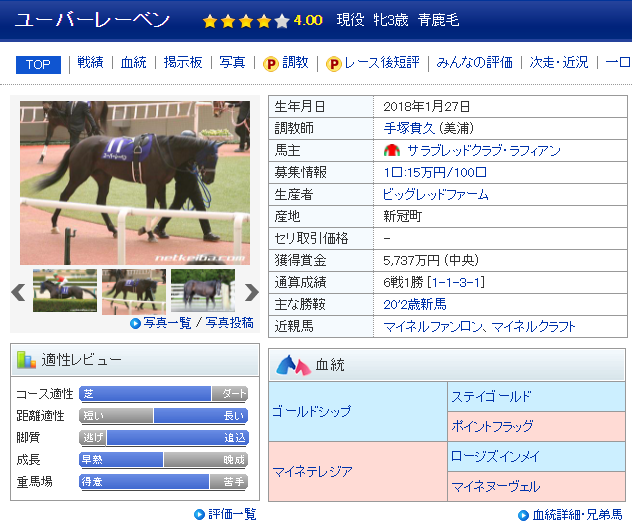Image resolution: width=632 pixels, height=530 pixels.
Task: Click the 成長 早熟/晩成 bar
Action: (x=164, y=459)
